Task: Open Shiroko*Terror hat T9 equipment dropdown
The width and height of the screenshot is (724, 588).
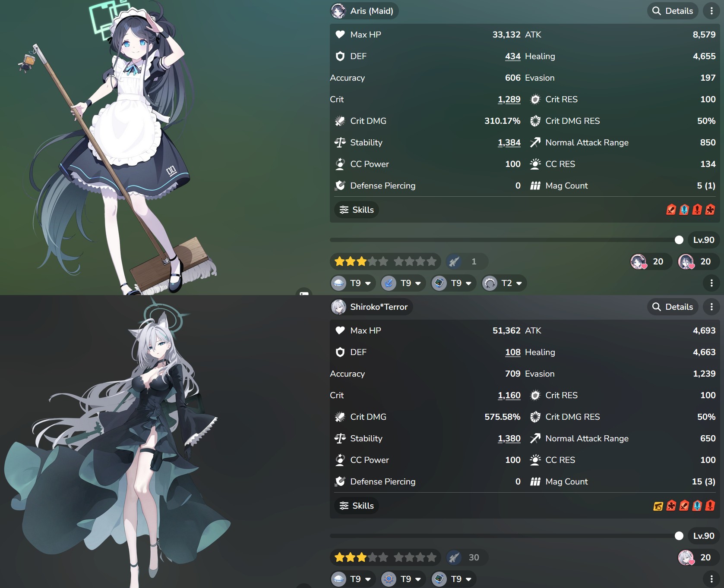Action: point(353,579)
